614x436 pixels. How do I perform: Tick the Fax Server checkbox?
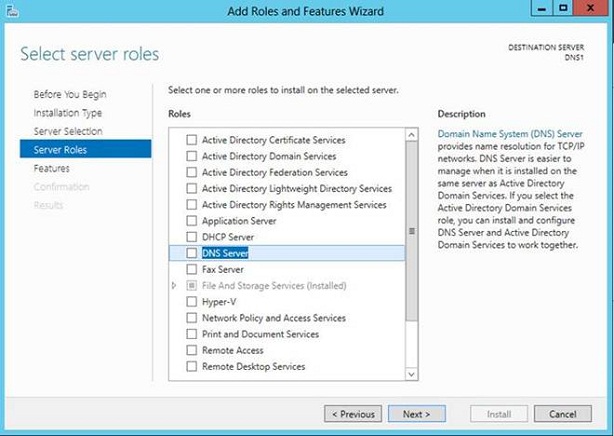click(191, 269)
